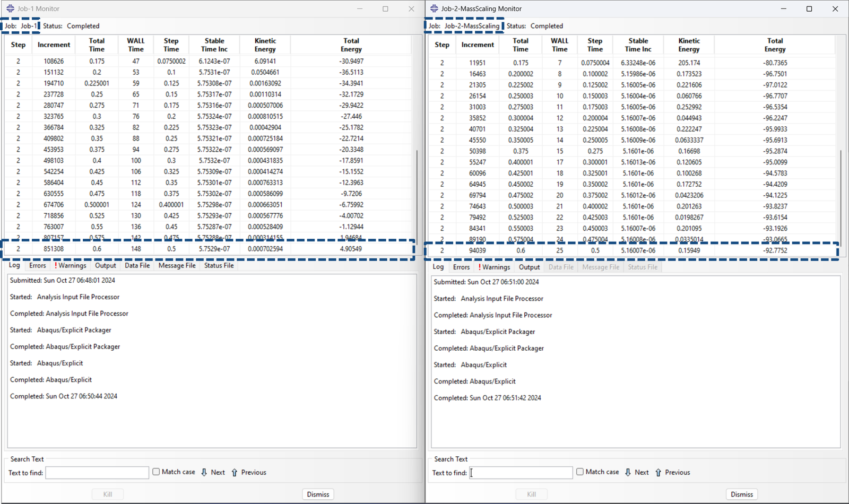Click Dismiss in Job-2-MassScaling Monitor

(x=742, y=494)
